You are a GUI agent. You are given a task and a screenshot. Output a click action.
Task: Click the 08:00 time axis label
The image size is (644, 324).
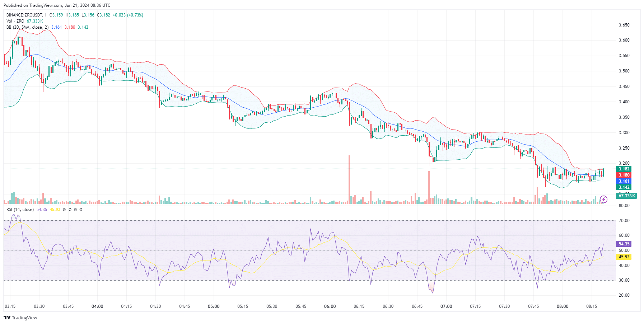(x=563, y=306)
